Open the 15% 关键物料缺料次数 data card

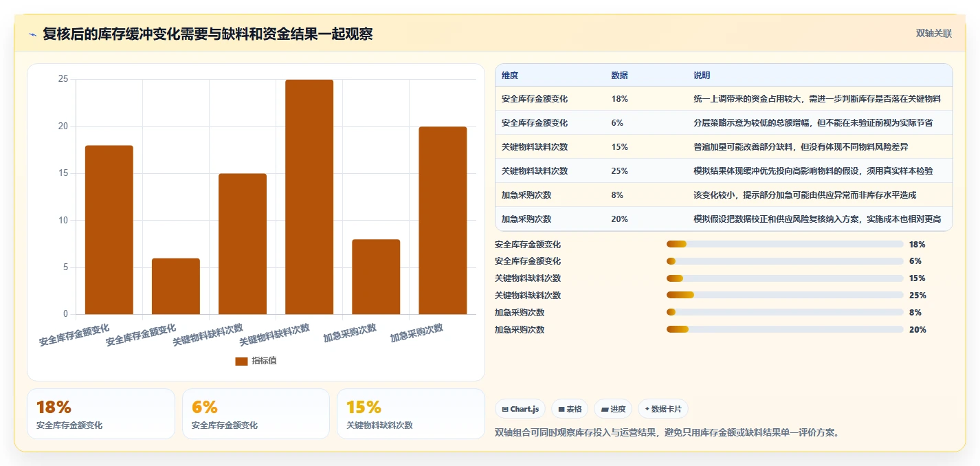click(411, 414)
